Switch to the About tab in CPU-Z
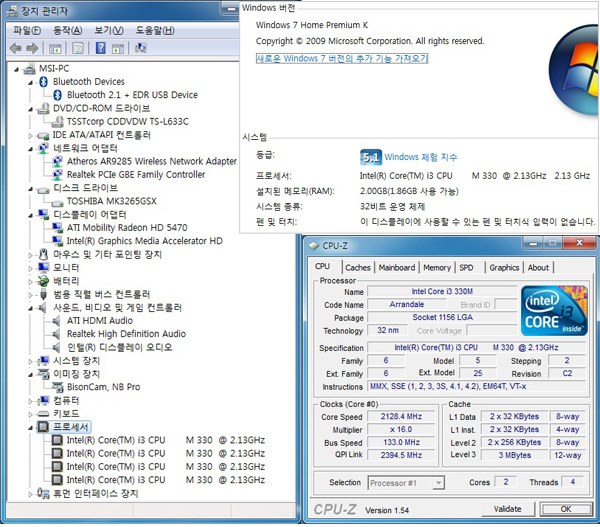Viewport: 600px width, 527px height. point(538,268)
